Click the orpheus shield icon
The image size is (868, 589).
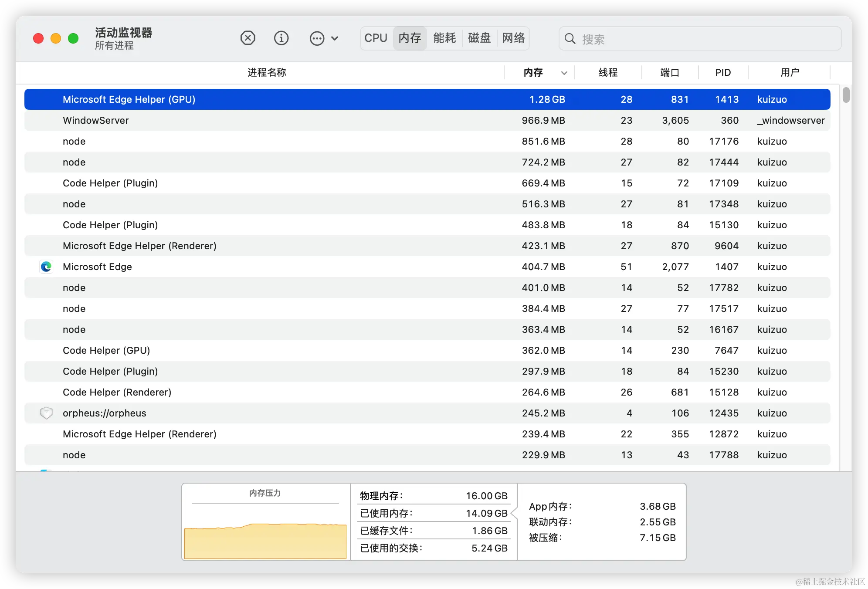point(46,413)
